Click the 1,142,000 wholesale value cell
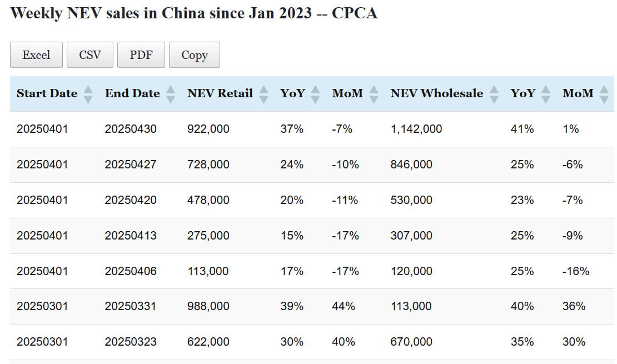 (416, 129)
